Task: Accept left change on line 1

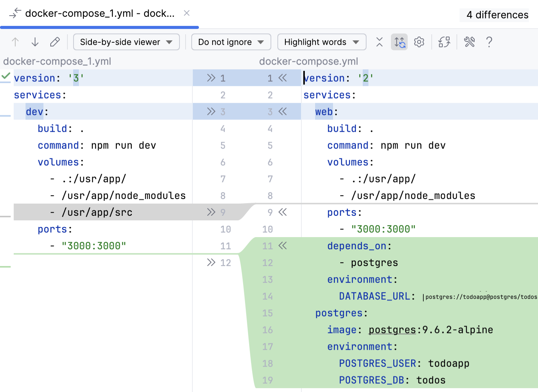Action: [x=211, y=78]
